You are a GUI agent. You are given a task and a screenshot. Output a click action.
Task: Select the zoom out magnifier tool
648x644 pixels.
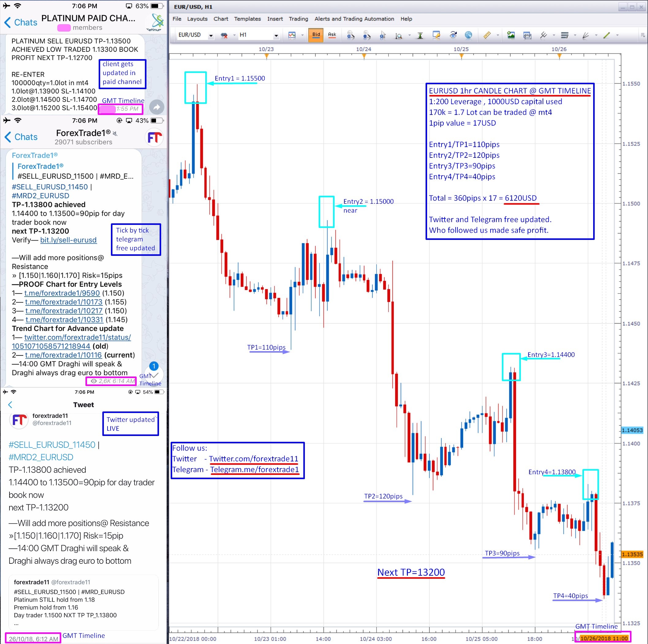[x=367, y=35]
